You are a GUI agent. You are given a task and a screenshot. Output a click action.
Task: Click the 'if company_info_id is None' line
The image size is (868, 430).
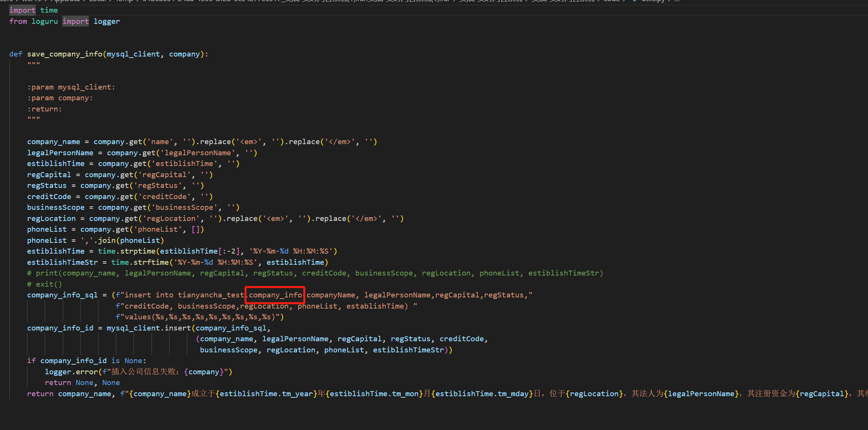tap(86, 361)
